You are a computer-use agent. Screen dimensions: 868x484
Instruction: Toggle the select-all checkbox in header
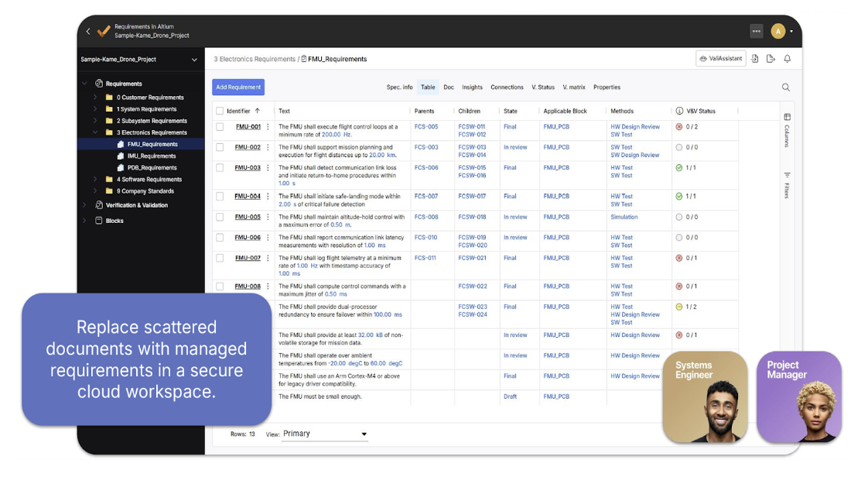220,111
